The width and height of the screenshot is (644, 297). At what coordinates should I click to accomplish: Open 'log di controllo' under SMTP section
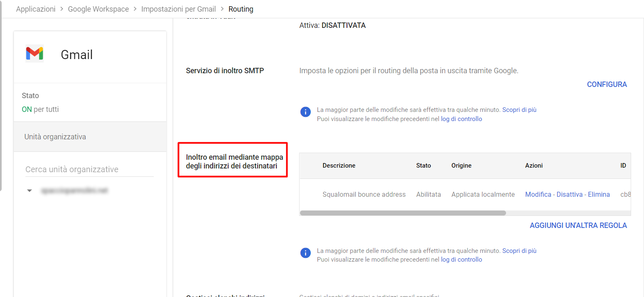tap(461, 119)
